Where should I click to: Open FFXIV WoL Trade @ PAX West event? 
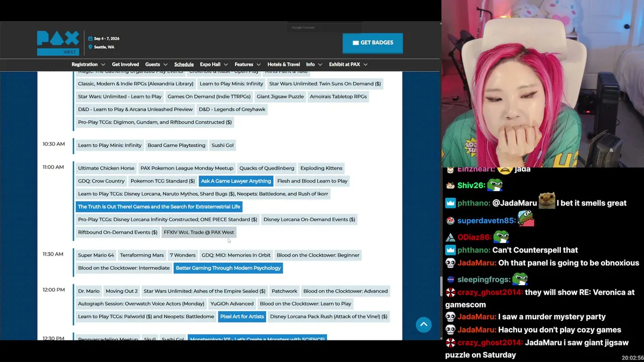[x=199, y=232]
